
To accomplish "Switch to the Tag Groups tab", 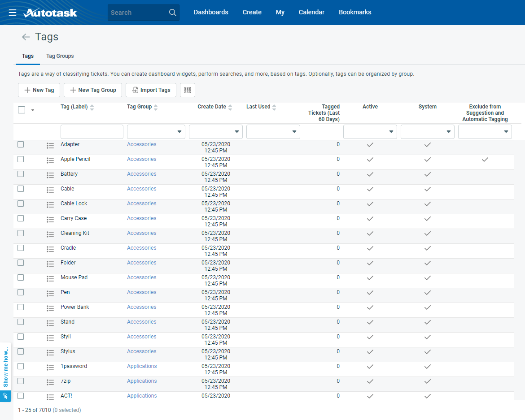I will (x=60, y=56).
